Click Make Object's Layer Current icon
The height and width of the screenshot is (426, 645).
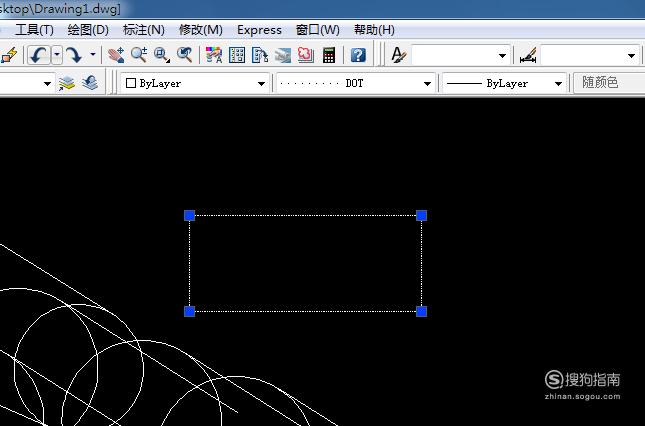click(67, 83)
